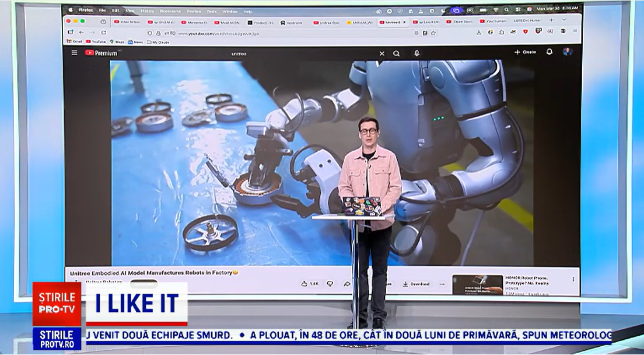Click the YouTube search magnifier button
Image resolution: width=644 pixels, height=355 pixels.
click(397, 53)
